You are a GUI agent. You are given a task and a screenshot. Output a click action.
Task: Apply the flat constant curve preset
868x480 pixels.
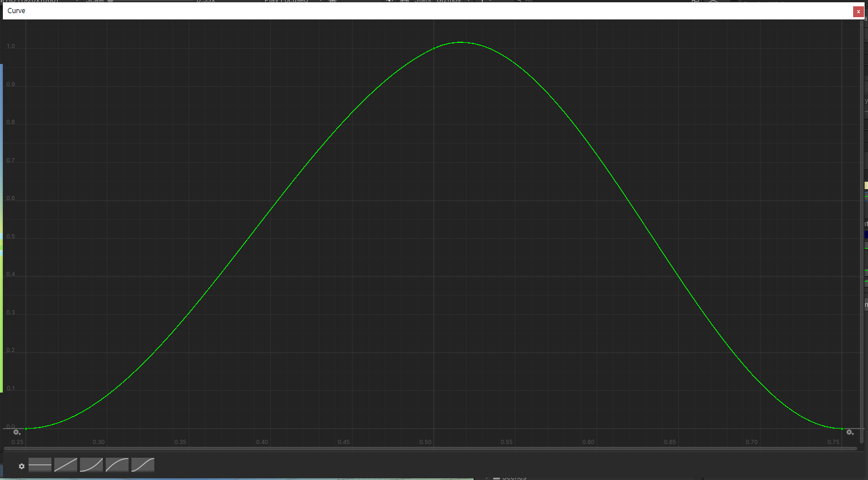coord(40,465)
